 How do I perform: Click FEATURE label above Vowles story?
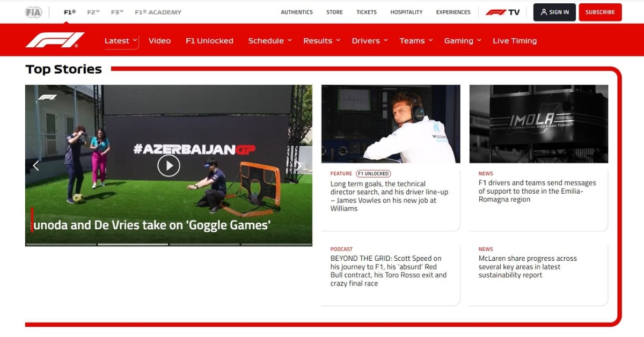(x=341, y=174)
